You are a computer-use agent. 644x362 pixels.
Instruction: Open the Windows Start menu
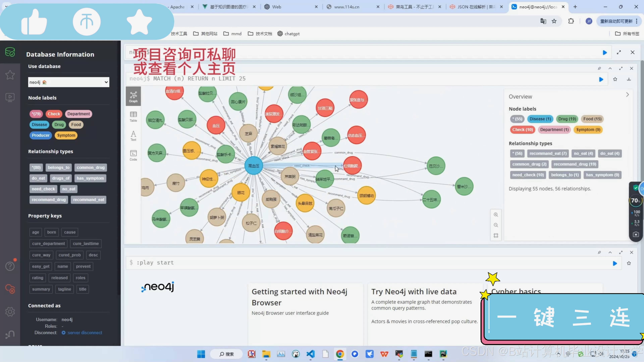point(201,354)
